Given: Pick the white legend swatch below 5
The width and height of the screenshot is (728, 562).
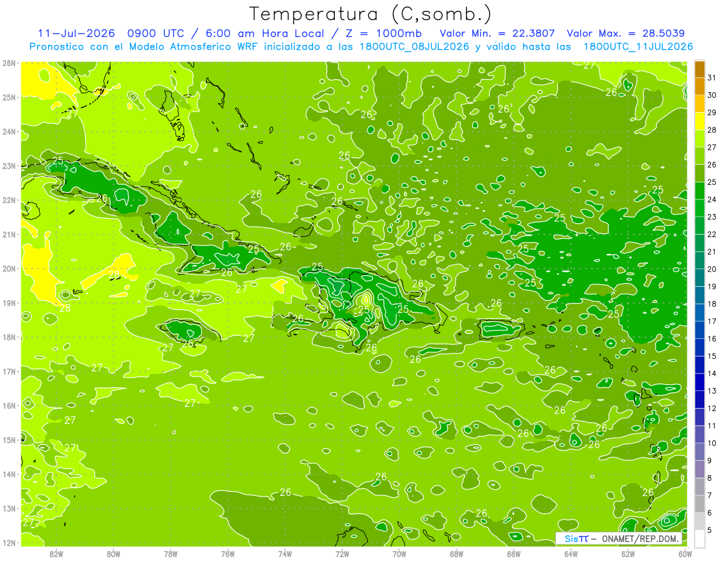Looking at the screenshot, I should coord(699,538).
